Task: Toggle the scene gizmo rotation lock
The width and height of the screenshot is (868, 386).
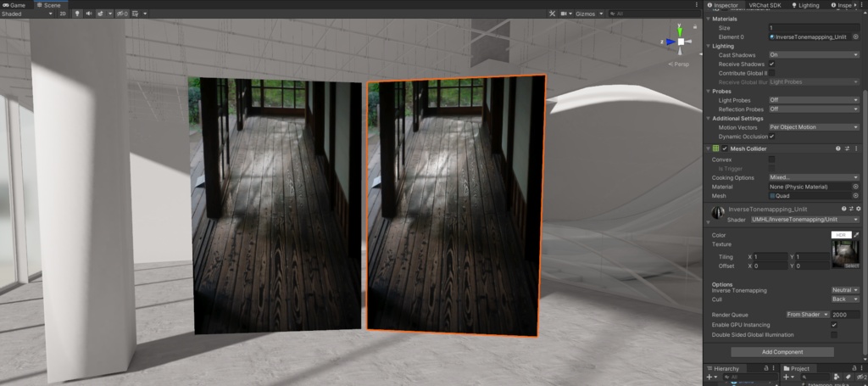Action: click(694, 27)
